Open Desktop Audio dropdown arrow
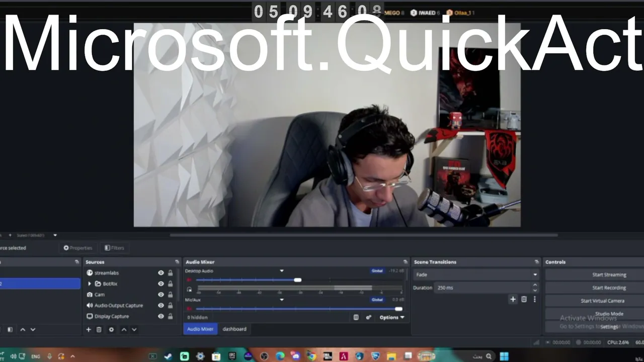The image size is (644, 362). tap(282, 271)
